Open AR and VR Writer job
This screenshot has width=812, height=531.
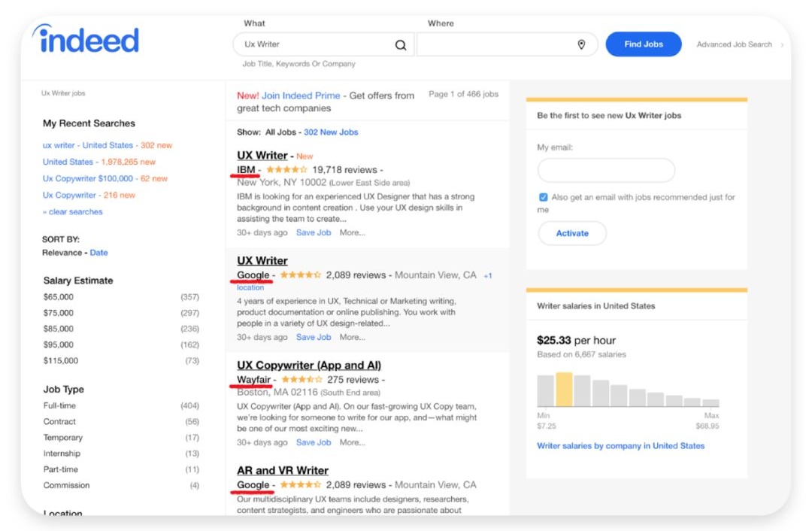tap(283, 470)
